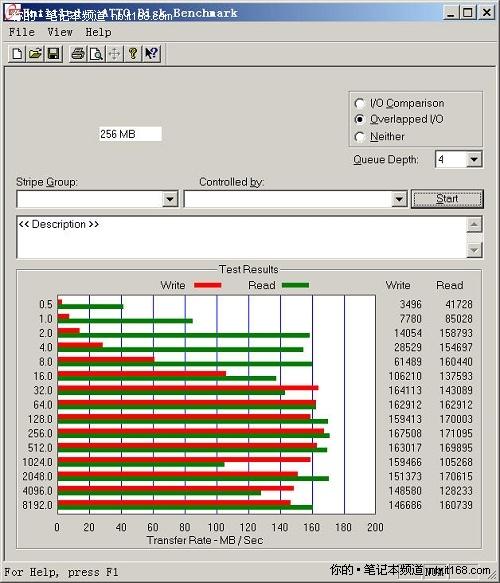Save results using the floppy disk icon
The image size is (500, 583).
coord(54,54)
